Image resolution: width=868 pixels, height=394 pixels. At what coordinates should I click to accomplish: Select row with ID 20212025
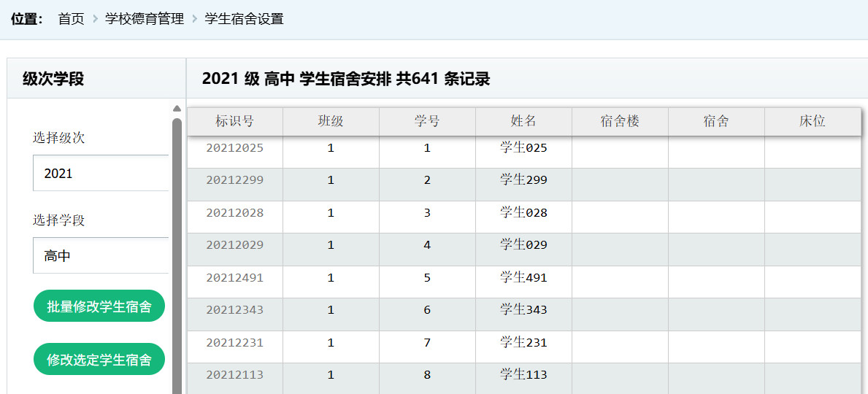235,148
